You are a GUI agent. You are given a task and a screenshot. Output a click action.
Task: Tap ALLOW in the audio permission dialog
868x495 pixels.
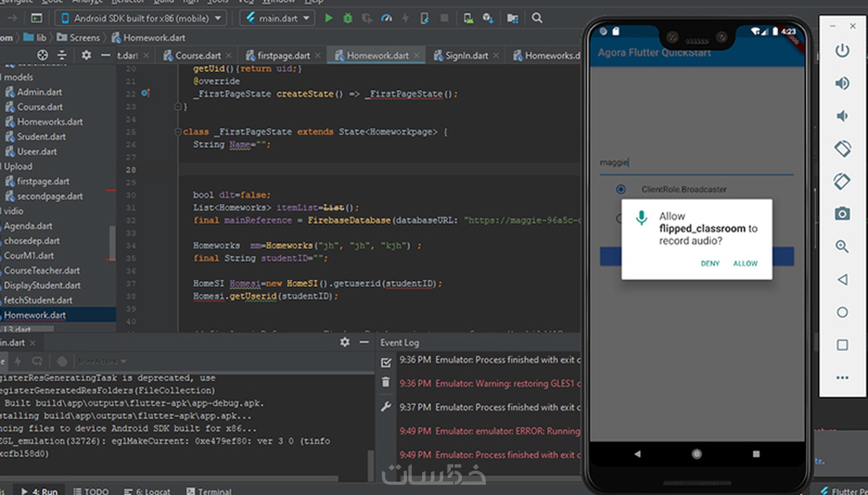745,263
